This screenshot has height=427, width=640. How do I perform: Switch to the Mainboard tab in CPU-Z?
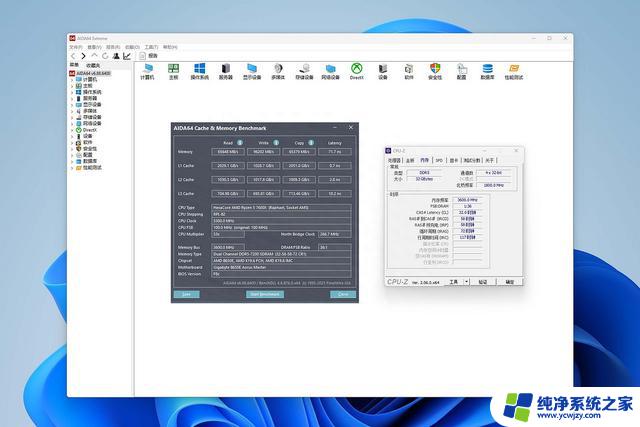[410, 160]
